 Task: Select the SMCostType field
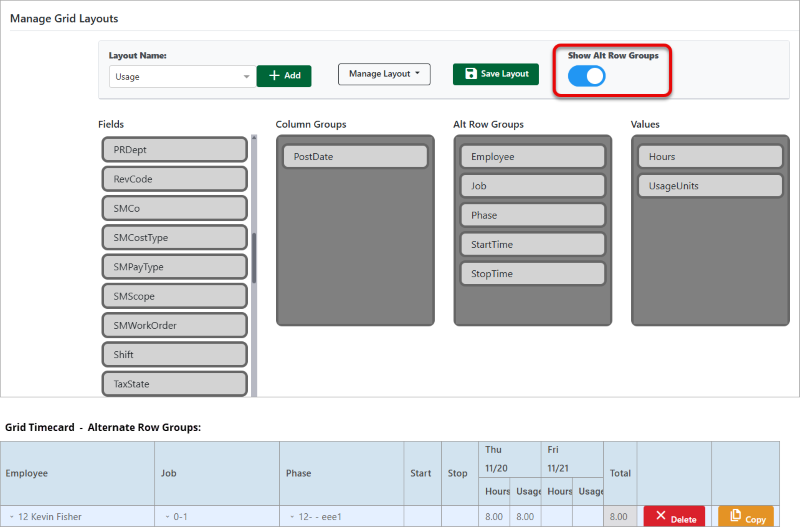click(175, 238)
